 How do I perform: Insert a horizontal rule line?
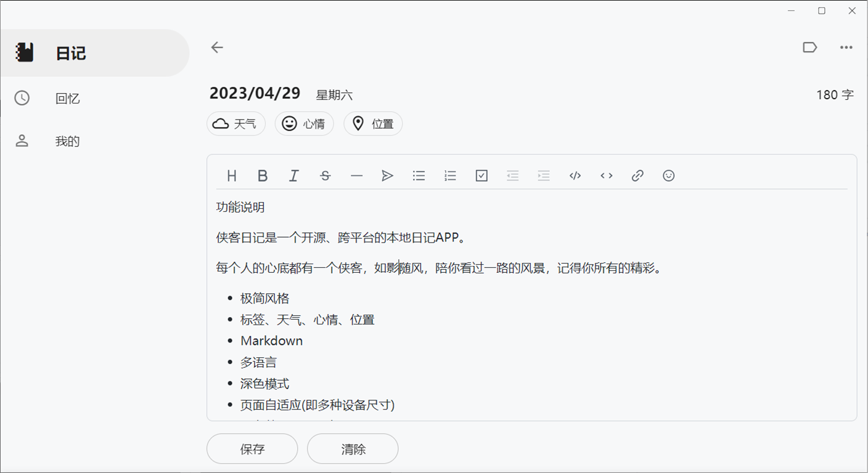[356, 176]
